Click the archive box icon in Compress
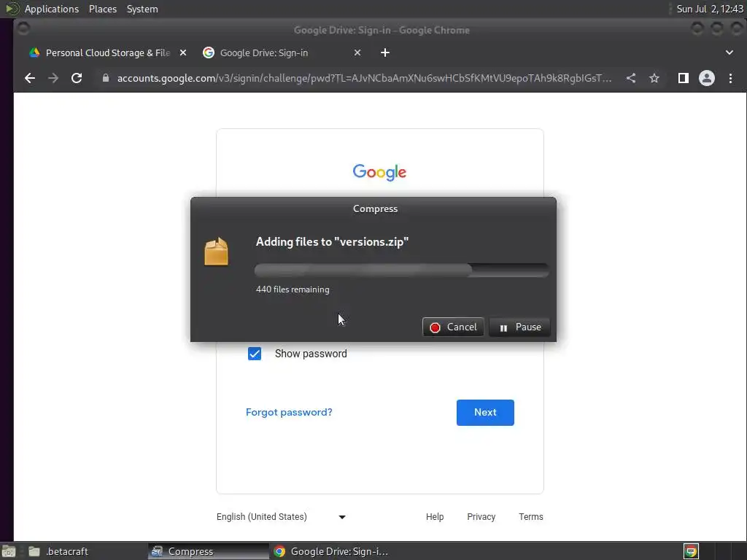 [x=216, y=251]
